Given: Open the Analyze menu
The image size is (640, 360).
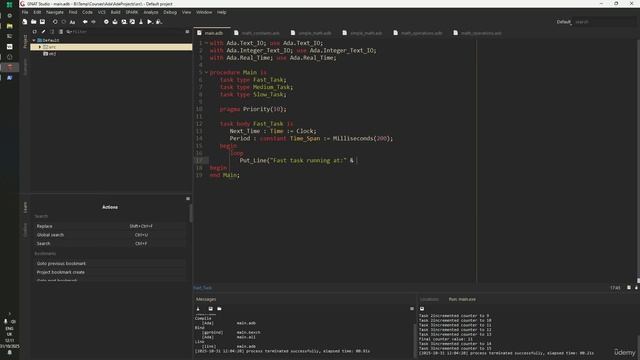Looking at the screenshot, I should point(151,12).
